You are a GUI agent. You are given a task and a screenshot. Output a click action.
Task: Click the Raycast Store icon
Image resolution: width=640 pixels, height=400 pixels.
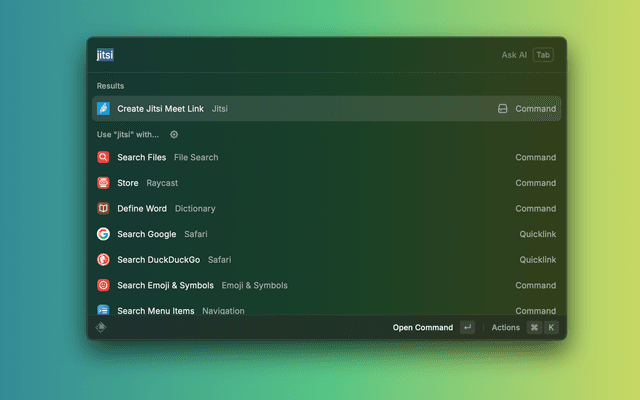click(103, 183)
